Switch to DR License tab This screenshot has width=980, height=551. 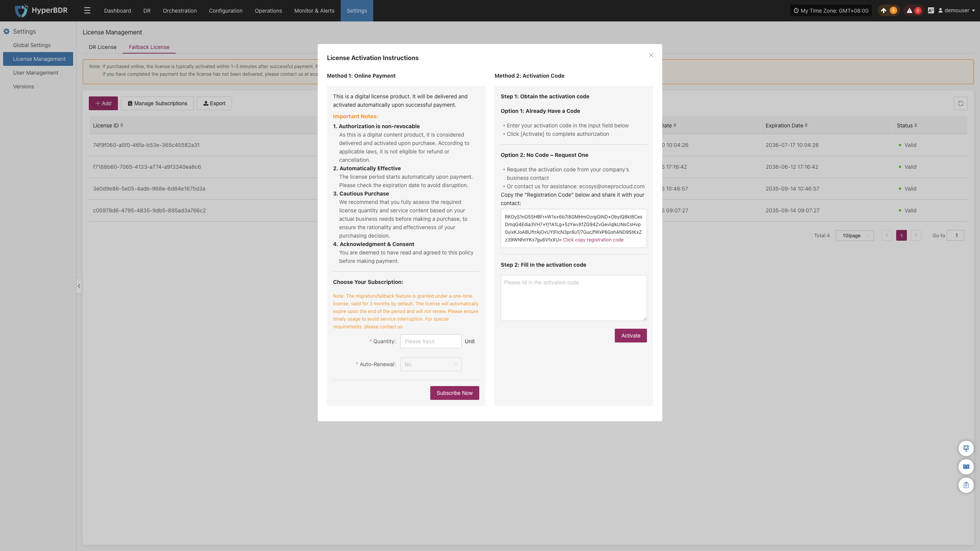(x=103, y=47)
